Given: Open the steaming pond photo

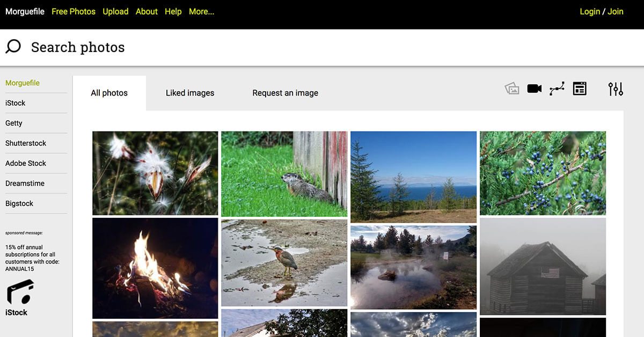Looking at the screenshot, I should (x=413, y=267).
